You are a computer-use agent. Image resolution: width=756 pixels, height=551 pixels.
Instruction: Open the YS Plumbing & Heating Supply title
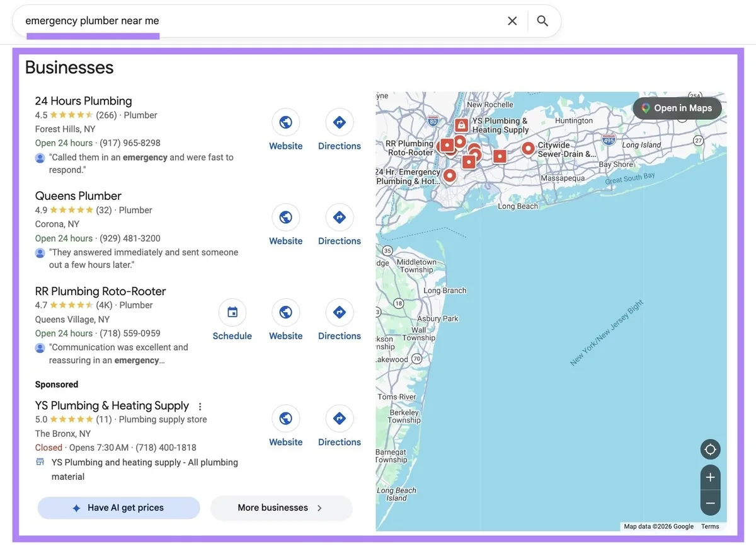pyautogui.click(x=112, y=405)
